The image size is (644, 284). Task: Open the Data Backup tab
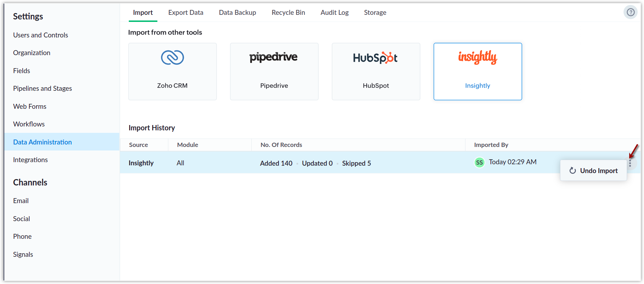[237, 12]
